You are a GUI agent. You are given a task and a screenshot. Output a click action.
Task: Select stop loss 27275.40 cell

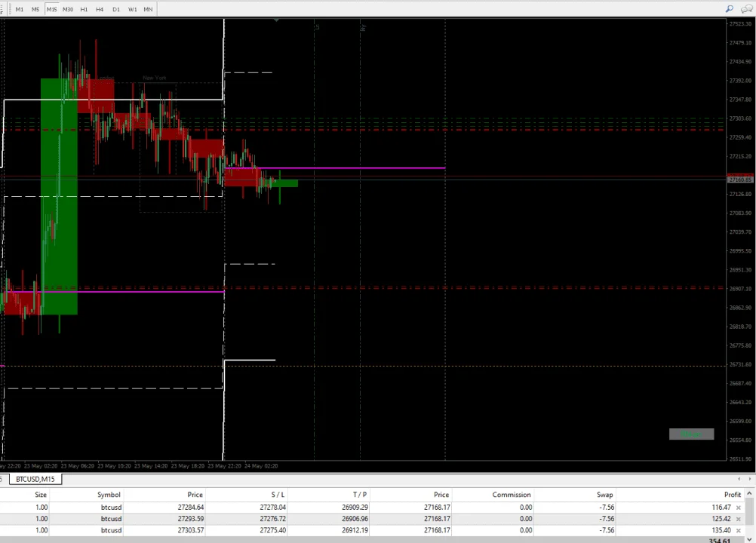click(x=273, y=530)
